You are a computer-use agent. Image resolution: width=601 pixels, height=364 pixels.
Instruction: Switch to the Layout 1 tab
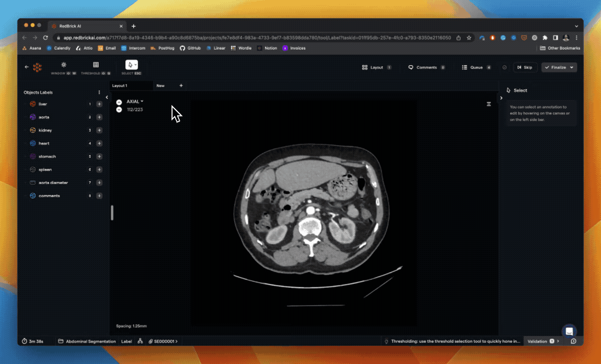pyautogui.click(x=131, y=86)
